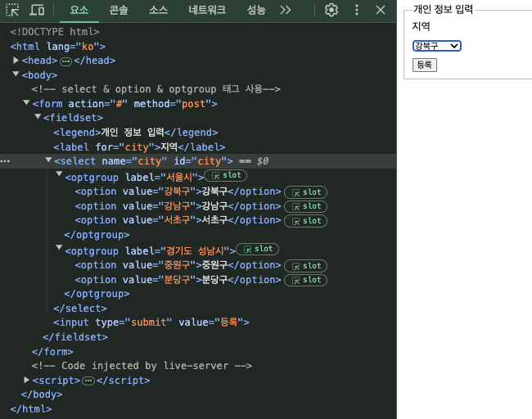Select the select & option comment line
This screenshot has width=532, height=419.
pos(156,89)
